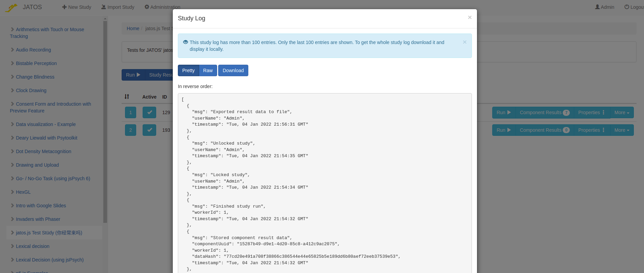Close the Study Log dialog
Screen dimensions: 644x273
(x=470, y=17)
